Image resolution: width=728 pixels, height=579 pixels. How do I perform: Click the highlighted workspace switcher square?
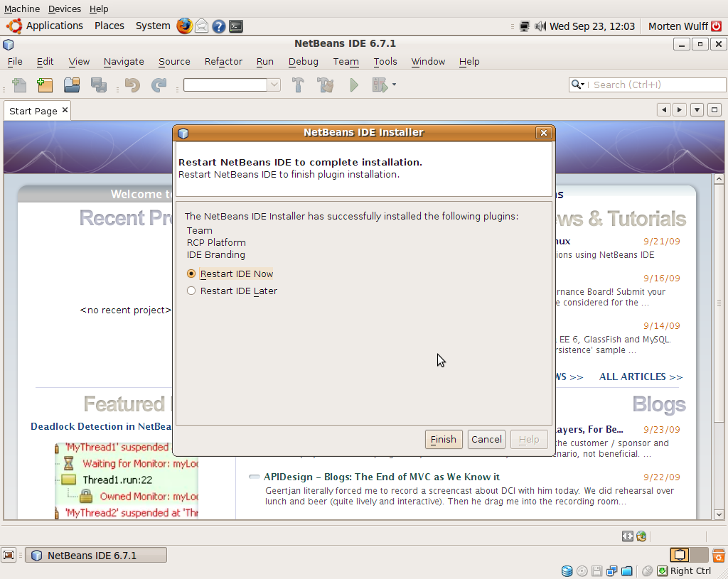[x=679, y=555]
